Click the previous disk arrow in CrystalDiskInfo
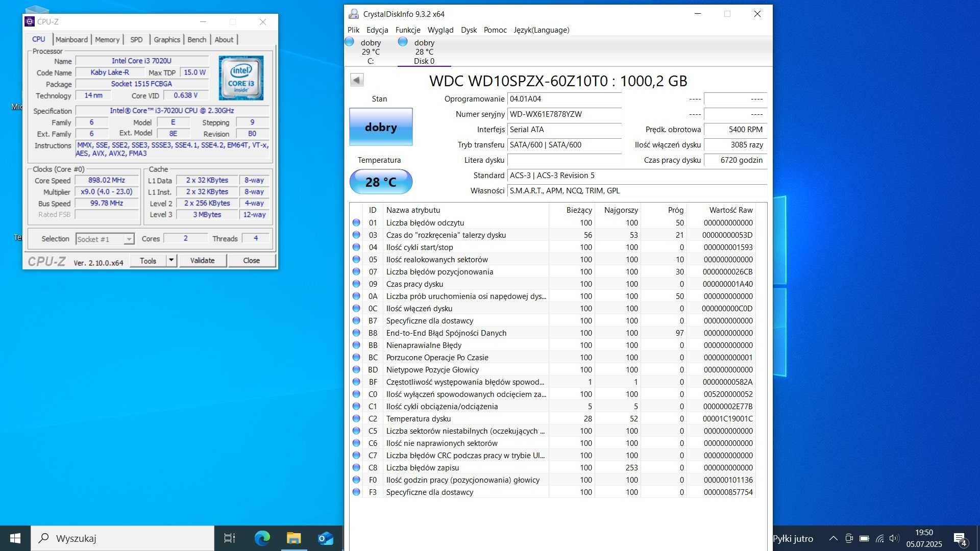The width and height of the screenshot is (980, 551). [x=357, y=80]
